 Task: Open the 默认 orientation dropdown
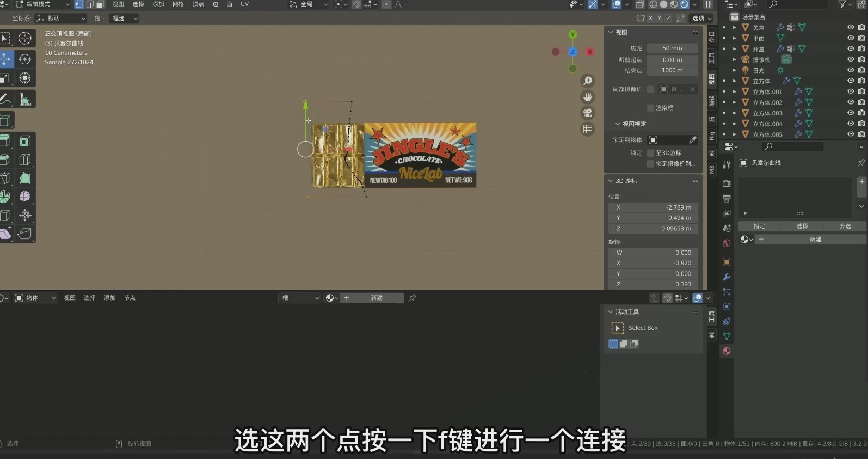click(61, 18)
